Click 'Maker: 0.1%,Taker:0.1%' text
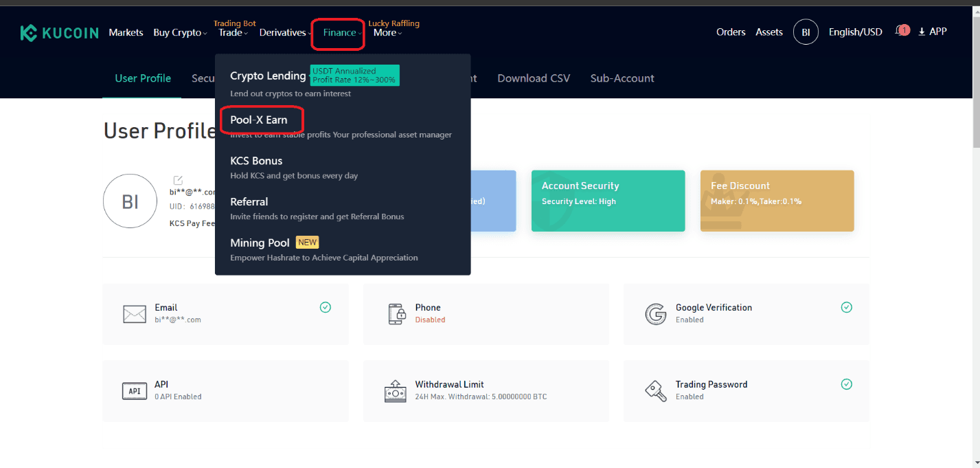980x468 pixels. tap(756, 201)
